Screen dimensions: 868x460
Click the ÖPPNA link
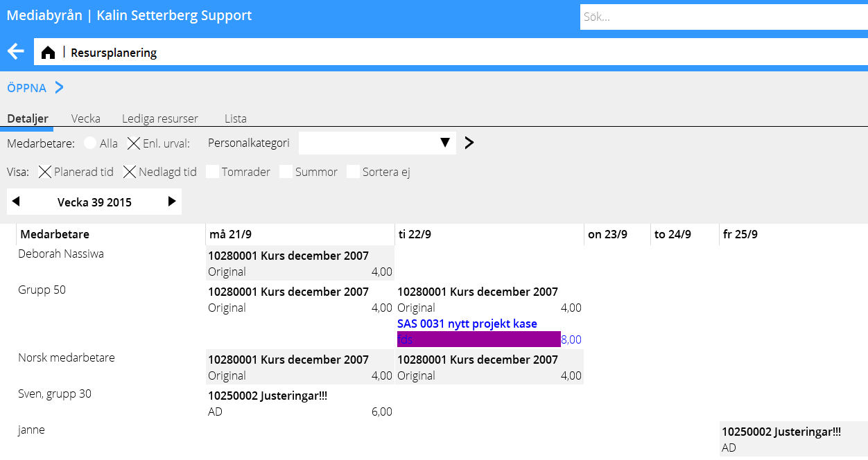coord(27,88)
